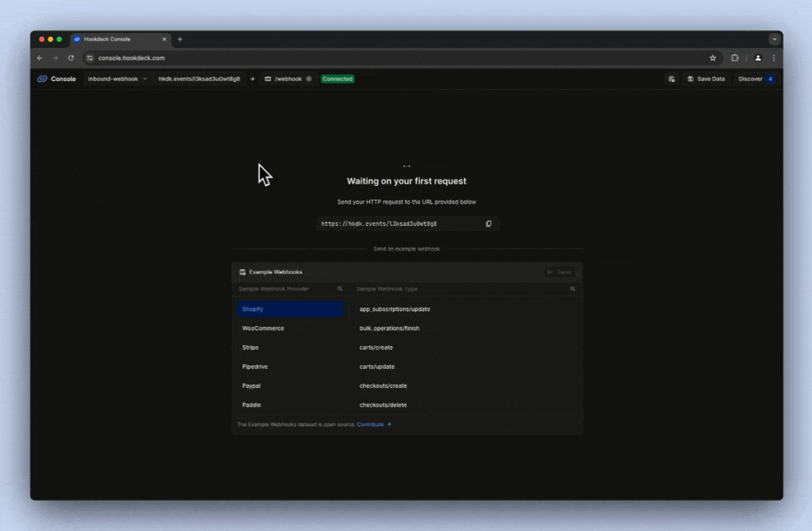Click the browser extensions puzzle icon
The width and height of the screenshot is (812, 531).
click(x=734, y=58)
